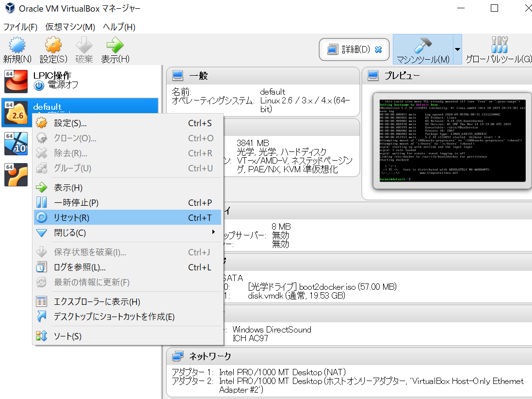Image resolution: width=532 pixels, height=399 pixels.
Task: Choose クローン(O)... in the context menu
Action: [128, 138]
